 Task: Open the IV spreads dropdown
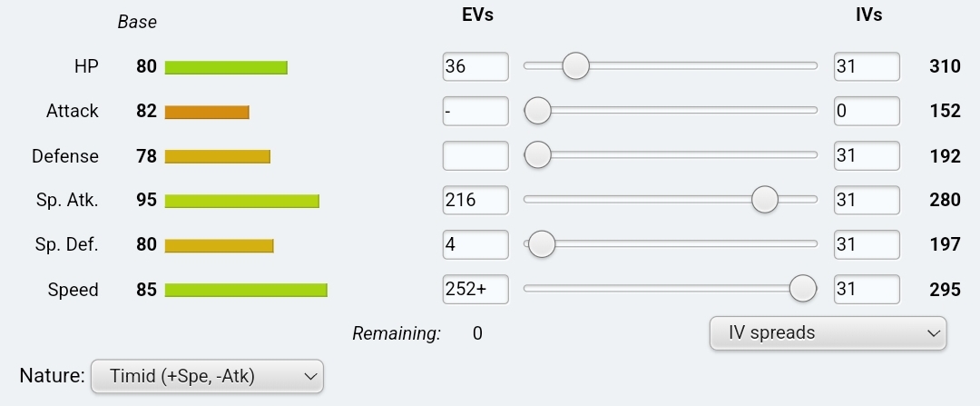pyautogui.click(x=828, y=332)
